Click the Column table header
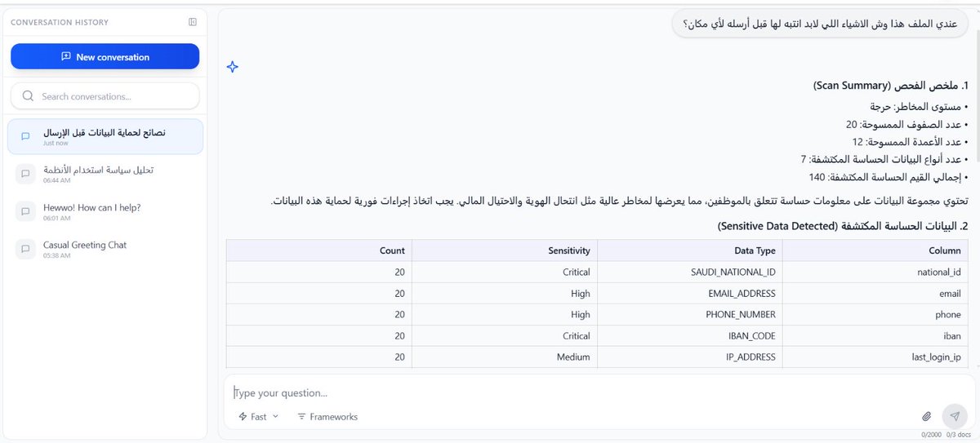 [875, 250]
